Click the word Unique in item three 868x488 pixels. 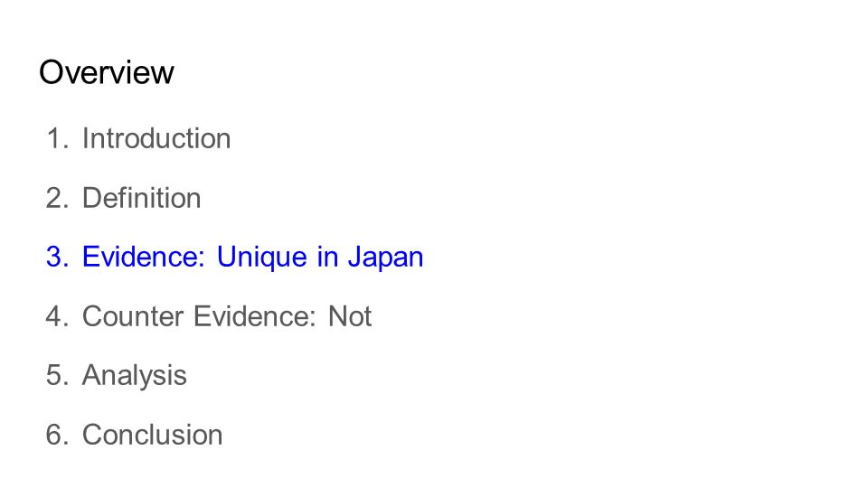261,258
